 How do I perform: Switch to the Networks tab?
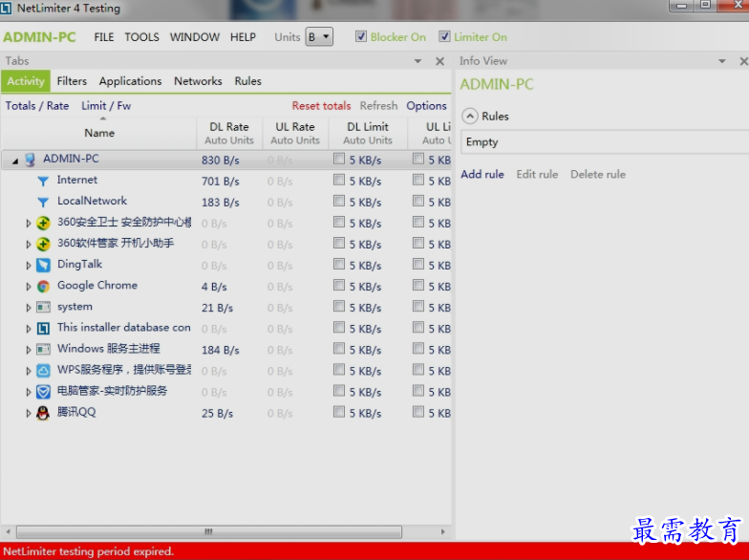(198, 81)
